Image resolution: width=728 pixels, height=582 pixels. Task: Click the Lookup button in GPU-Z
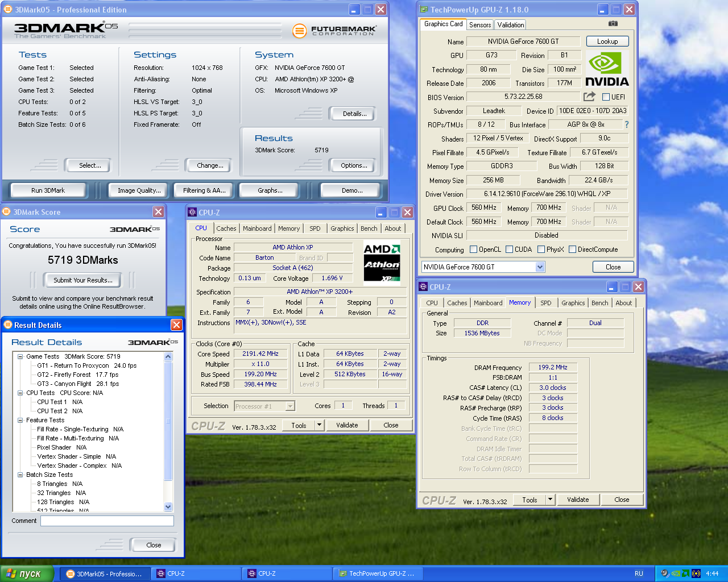607,41
